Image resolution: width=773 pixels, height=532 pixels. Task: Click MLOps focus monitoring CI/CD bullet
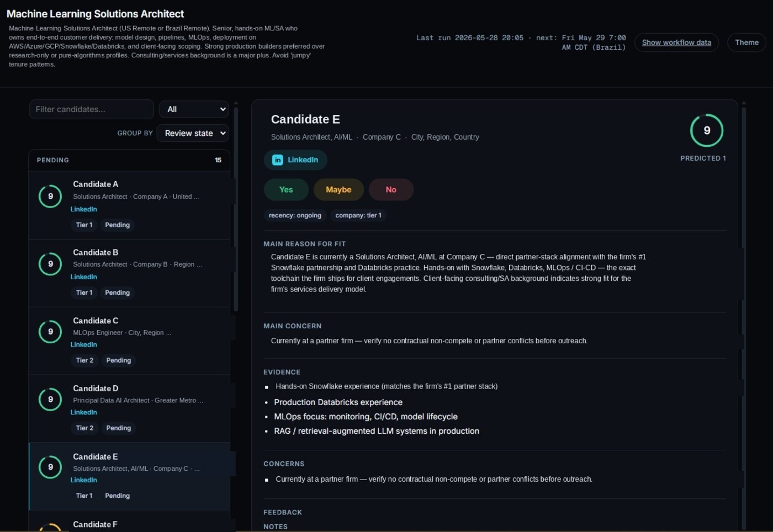[366, 417]
